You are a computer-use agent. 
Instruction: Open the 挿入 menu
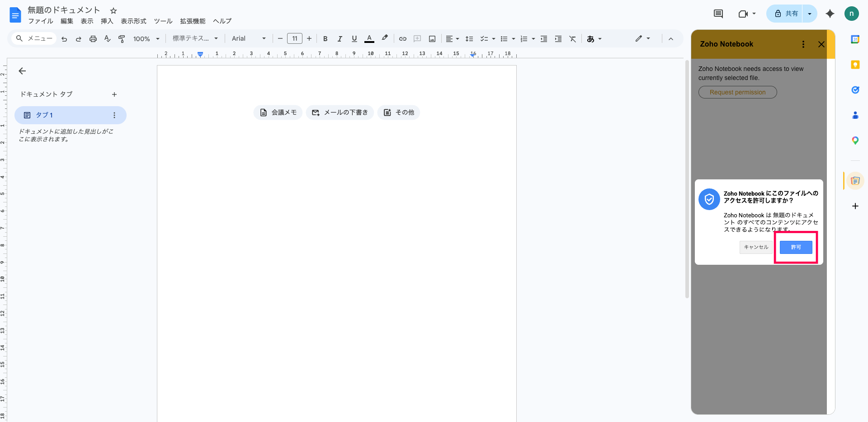(107, 21)
